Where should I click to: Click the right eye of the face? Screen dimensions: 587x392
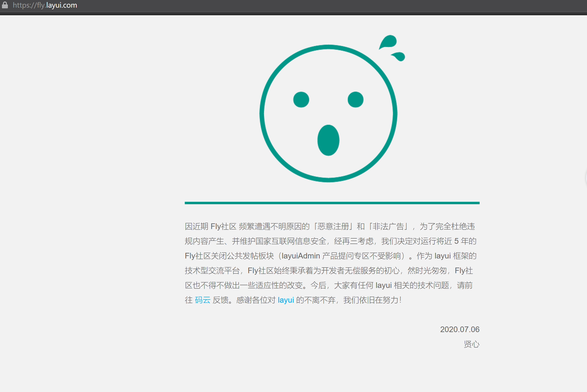pos(355,99)
